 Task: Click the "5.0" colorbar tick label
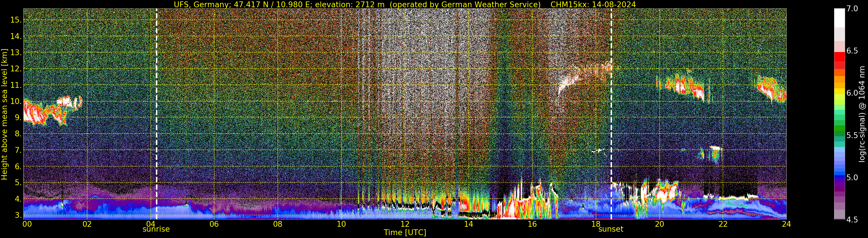pos(852,177)
